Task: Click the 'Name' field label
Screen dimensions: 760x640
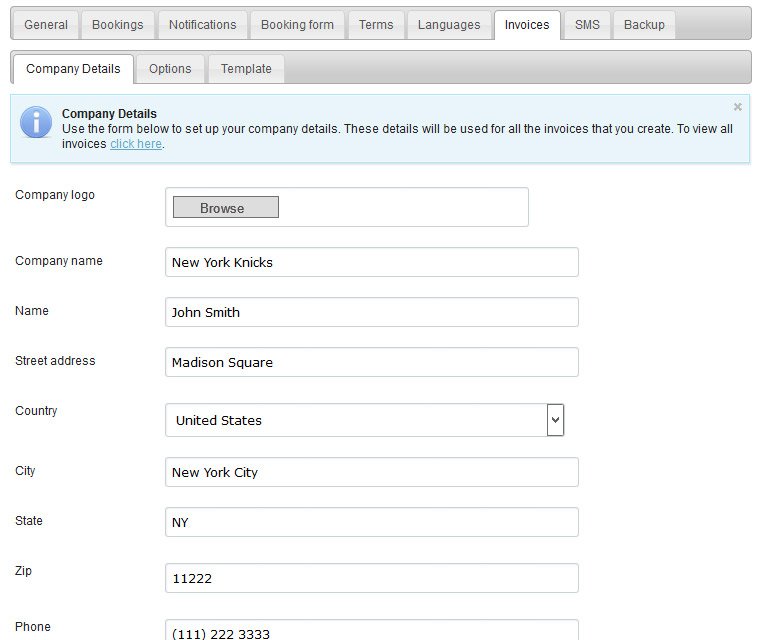Action: pyautogui.click(x=32, y=311)
